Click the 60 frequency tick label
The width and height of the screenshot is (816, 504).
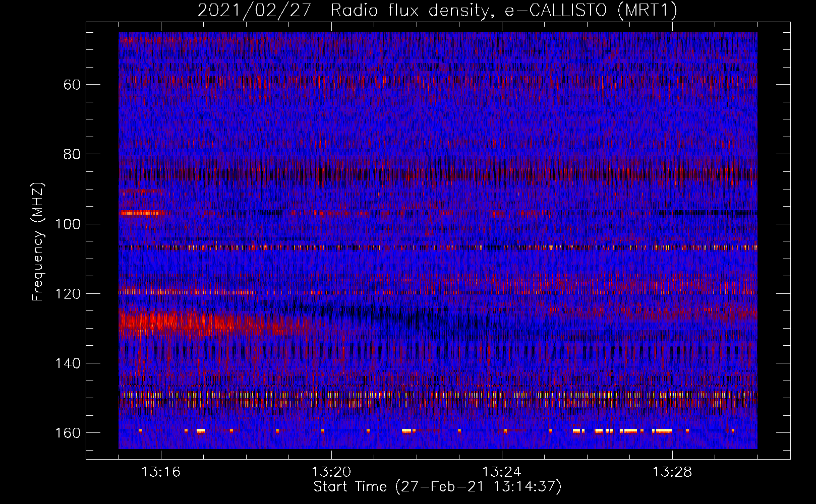72,84
